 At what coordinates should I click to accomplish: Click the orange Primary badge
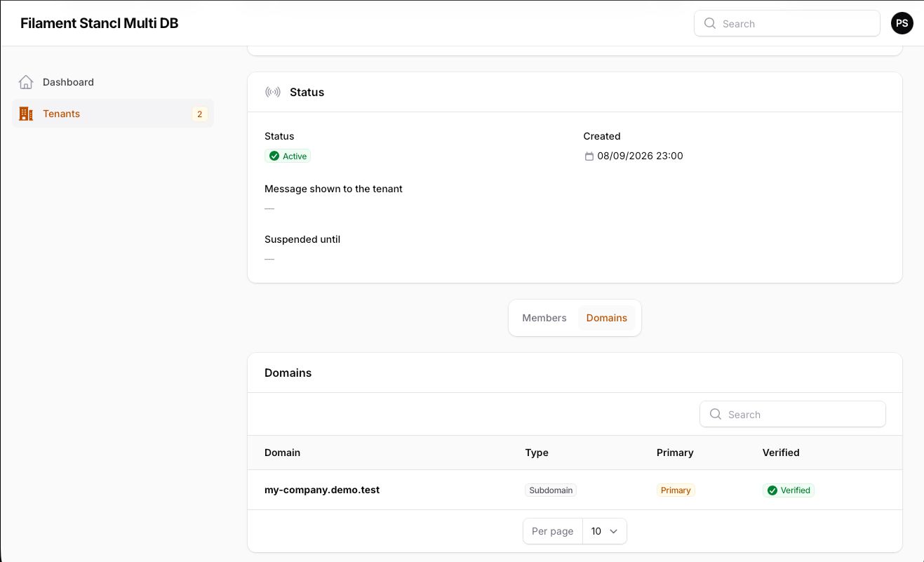[x=676, y=490]
